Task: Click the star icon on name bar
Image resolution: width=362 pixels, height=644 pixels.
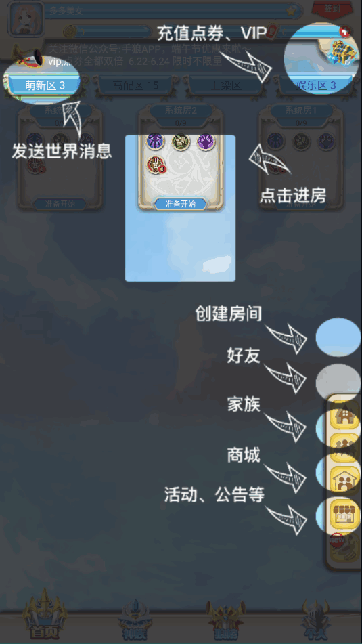Action: pos(293,10)
